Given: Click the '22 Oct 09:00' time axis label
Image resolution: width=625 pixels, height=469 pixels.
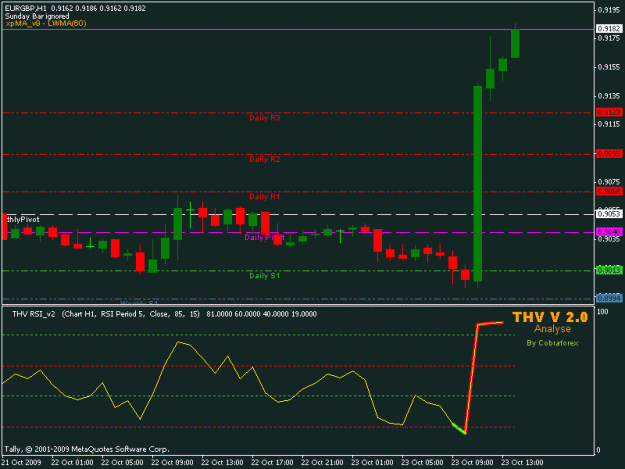Looking at the screenshot, I should (x=172, y=463).
